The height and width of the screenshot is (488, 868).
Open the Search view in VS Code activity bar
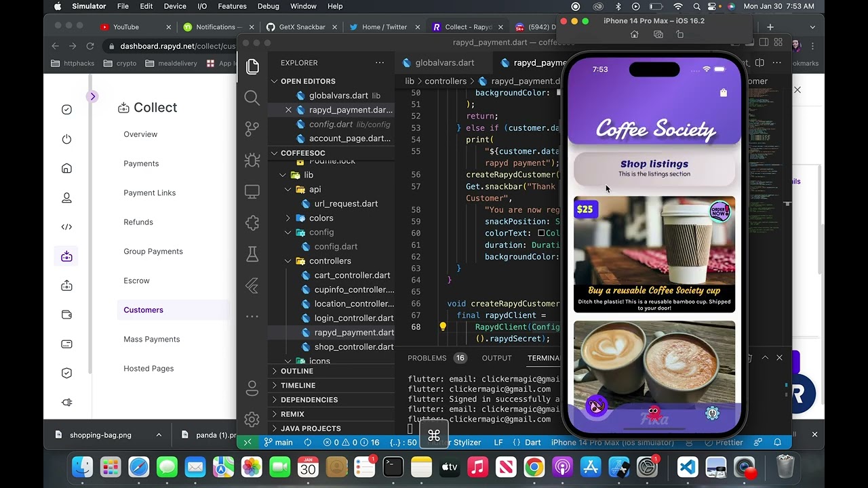click(252, 98)
